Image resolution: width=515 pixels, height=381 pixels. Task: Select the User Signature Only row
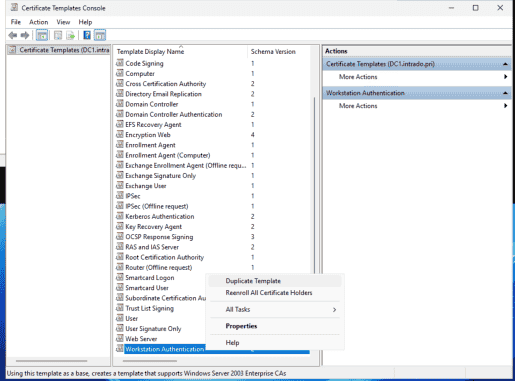(160, 329)
